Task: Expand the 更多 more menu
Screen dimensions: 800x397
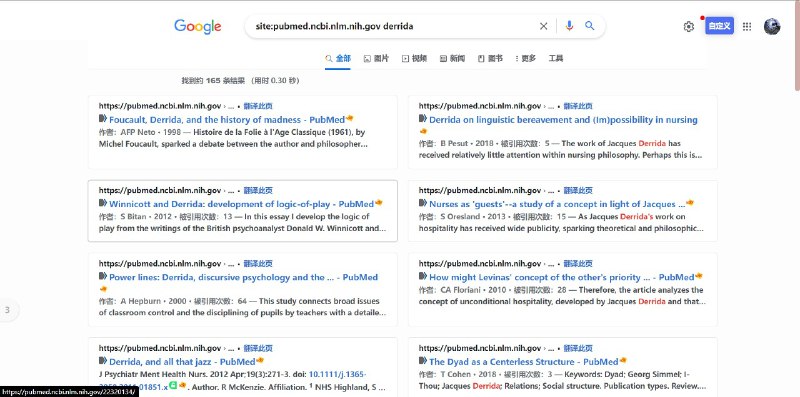Action: point(526,58)
